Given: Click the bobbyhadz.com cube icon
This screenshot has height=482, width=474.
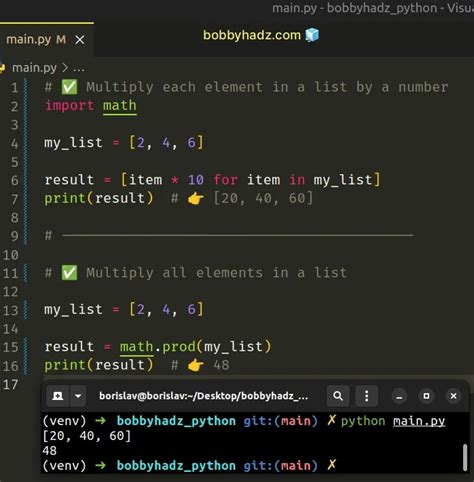Looking at the screenshot, I should pyautogui.click(x=312, y=35).
